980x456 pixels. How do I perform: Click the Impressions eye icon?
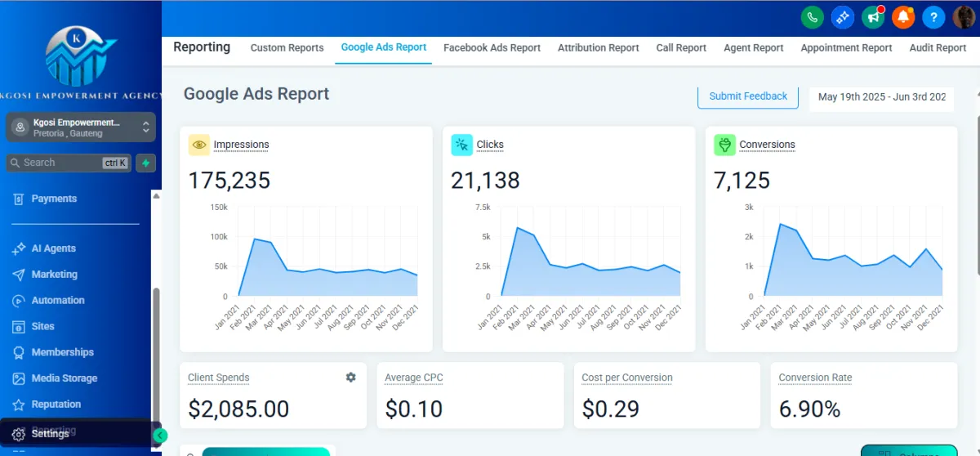click(x=199, y=145)
